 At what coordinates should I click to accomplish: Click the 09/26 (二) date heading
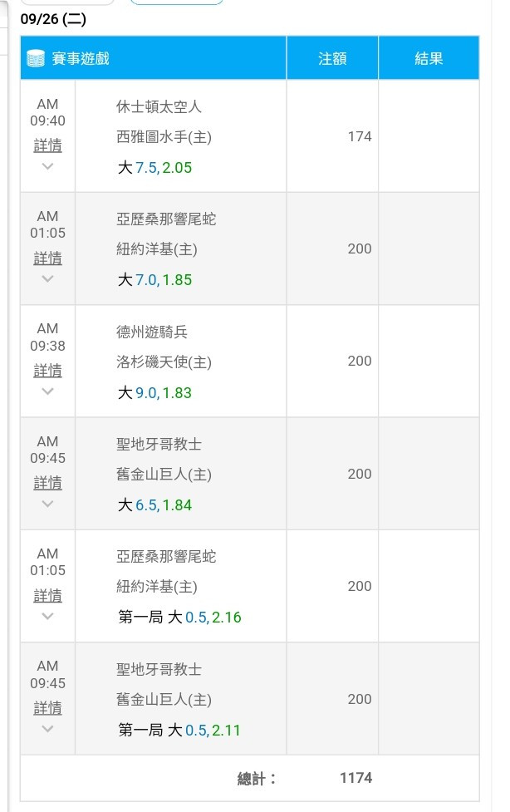tap(53, 19)
